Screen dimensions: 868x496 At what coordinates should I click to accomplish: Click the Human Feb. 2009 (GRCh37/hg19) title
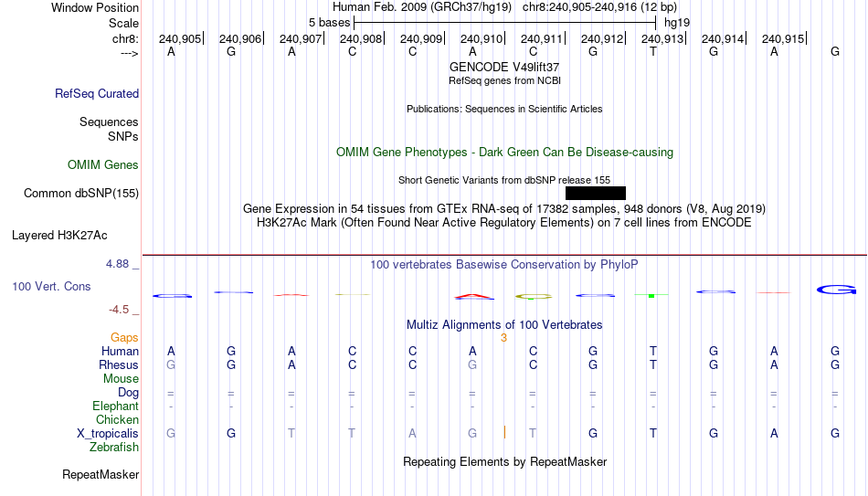click(424, 7)
